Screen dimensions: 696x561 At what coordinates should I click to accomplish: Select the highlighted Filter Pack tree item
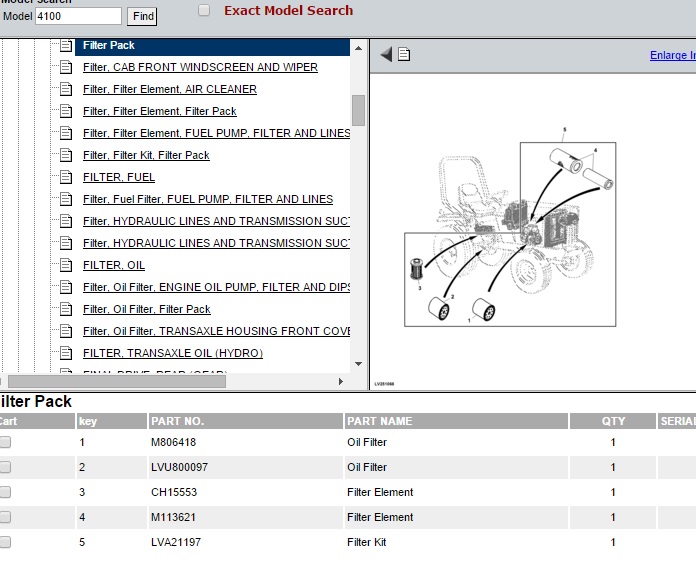[212, 45]
